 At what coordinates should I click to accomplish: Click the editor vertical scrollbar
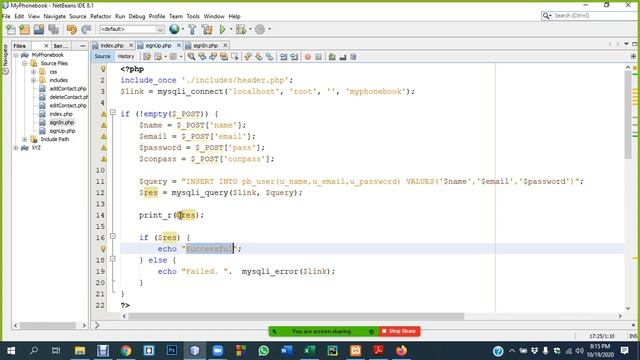(x=628, y=115)
